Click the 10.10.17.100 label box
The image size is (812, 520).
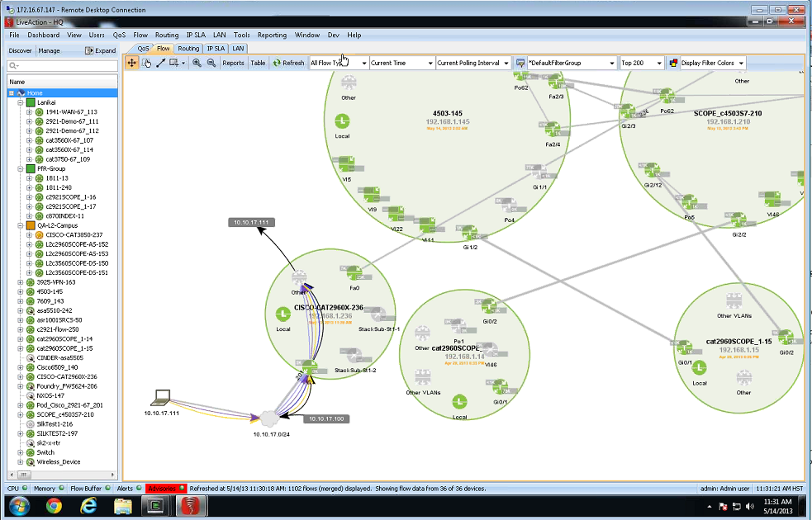[326, 419]
